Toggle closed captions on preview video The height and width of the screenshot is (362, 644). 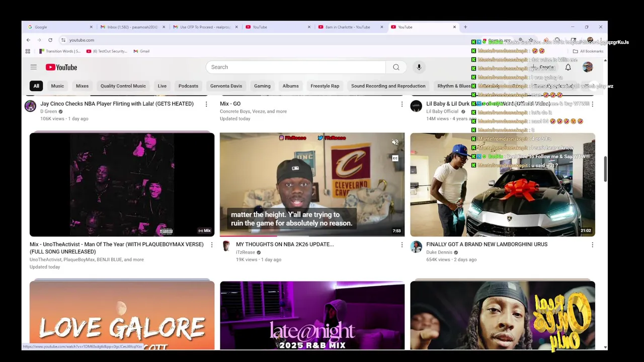(x=395, y=158)
